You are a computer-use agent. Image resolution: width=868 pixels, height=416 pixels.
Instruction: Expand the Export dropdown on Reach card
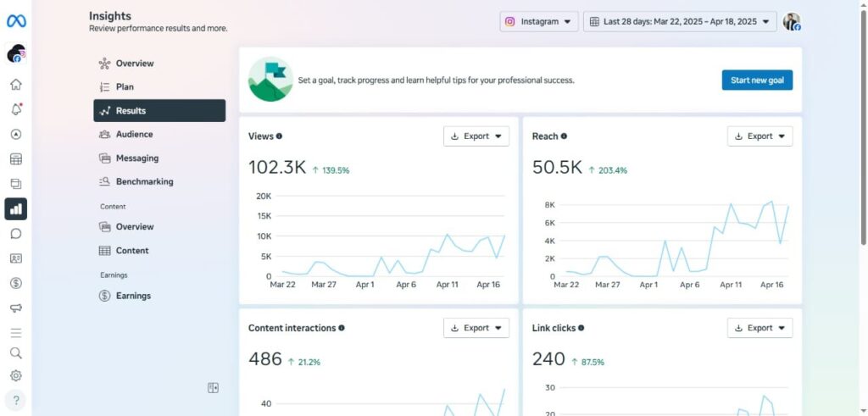759,136
